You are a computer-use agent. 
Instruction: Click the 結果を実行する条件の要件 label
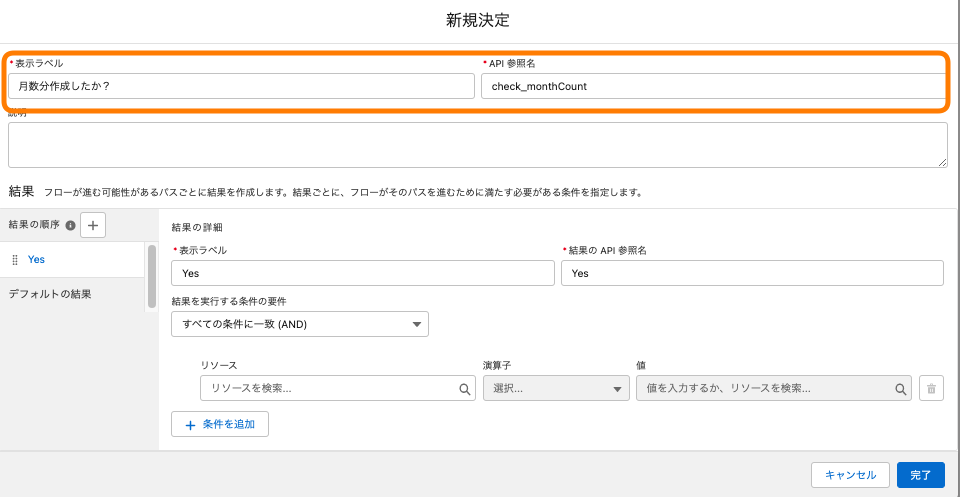tap(230, 301)
